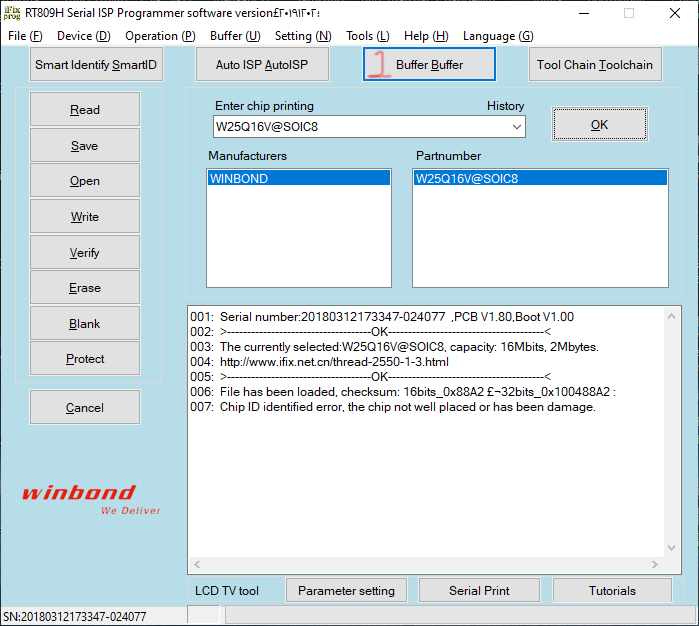Click the LCD TV tool label
Image resolution: width=699 pixels, height=626 pixels.
pyautogui.click(x=227, y=590)
